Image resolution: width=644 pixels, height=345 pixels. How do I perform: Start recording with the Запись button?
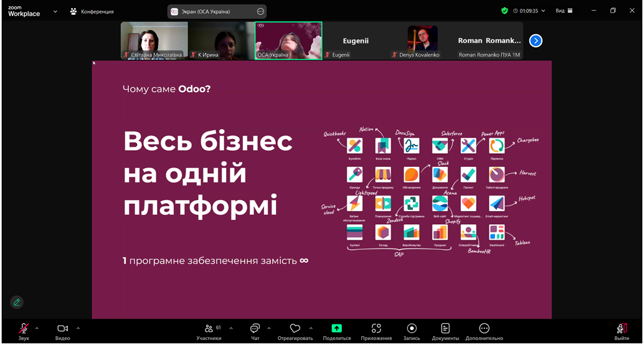(412, 332)
